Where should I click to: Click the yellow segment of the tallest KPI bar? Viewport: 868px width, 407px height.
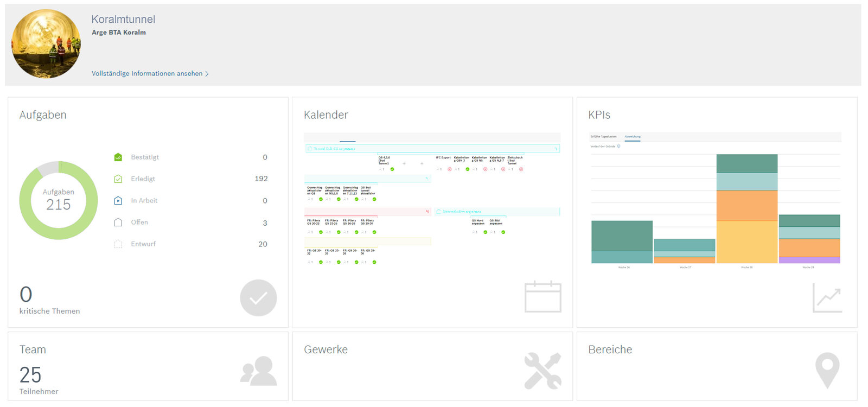click(x=746, y=241)
